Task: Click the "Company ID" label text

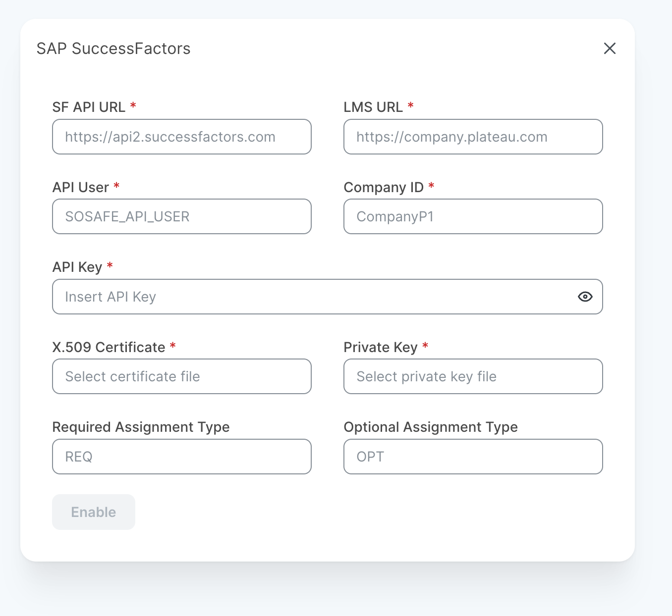Action: click(x=384, y=187)
